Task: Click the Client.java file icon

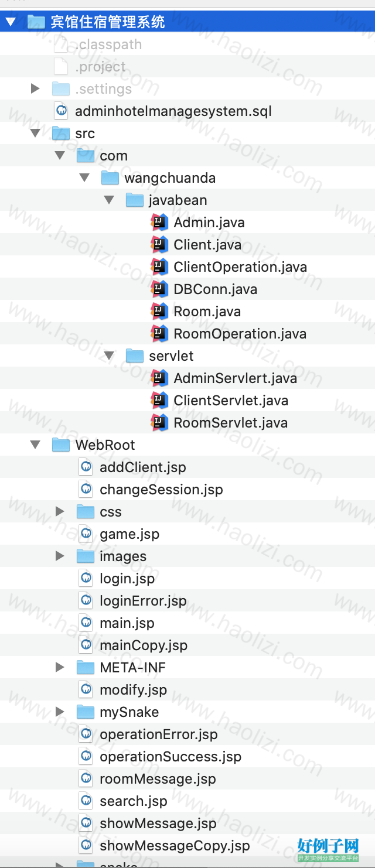Action: [159, 245]
